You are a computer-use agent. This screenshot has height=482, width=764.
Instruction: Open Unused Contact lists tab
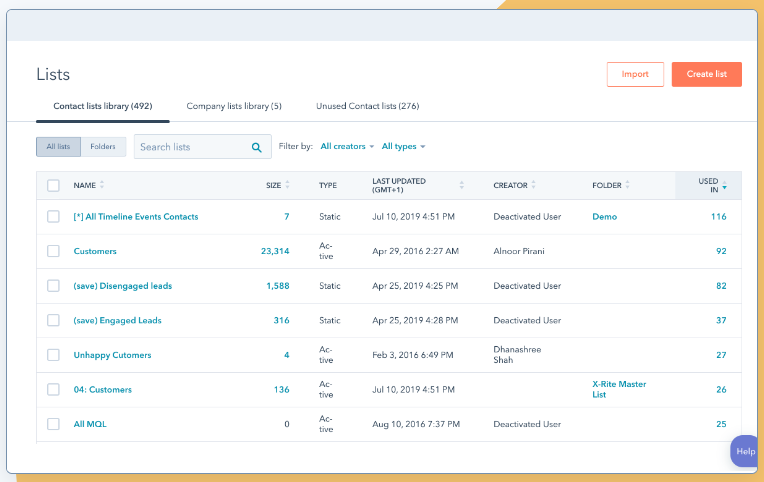tap(367, 106)
